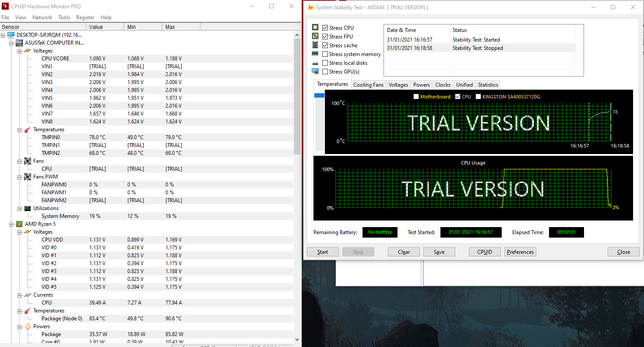Open the File menu in HWMonitor
This screenshot has height=347, width=644.
tap(5, 18)
